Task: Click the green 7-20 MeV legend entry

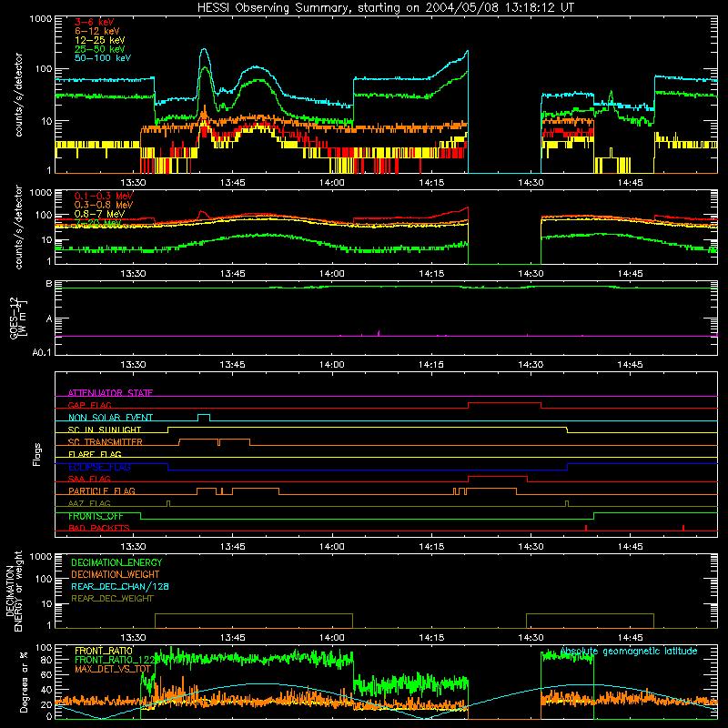Action: pyautogui.click(x=97, y=223)
